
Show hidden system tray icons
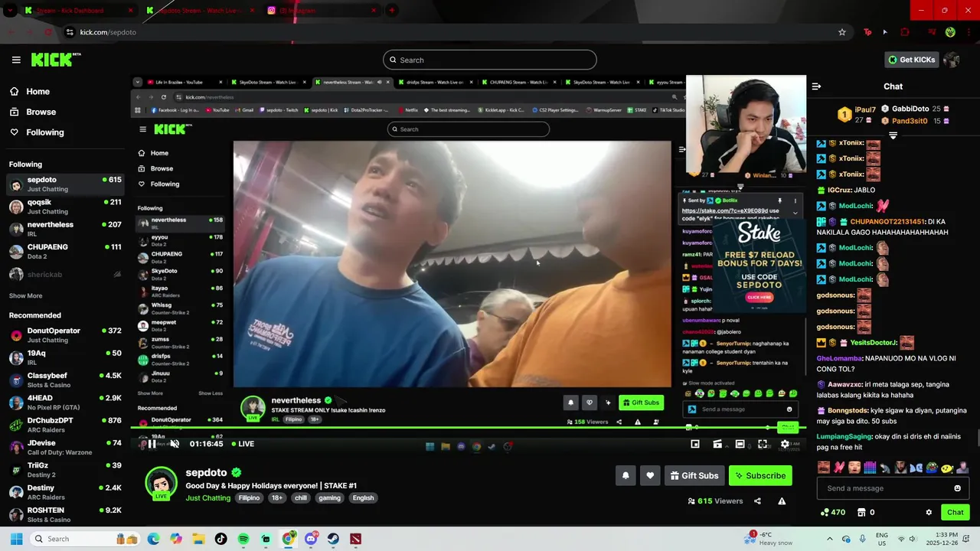tap(829, 539)
